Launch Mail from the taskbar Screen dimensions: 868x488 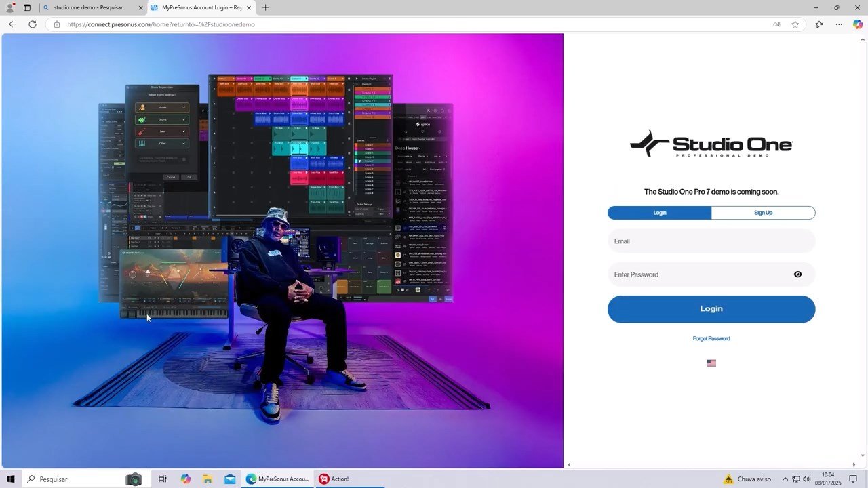point(229,479)
